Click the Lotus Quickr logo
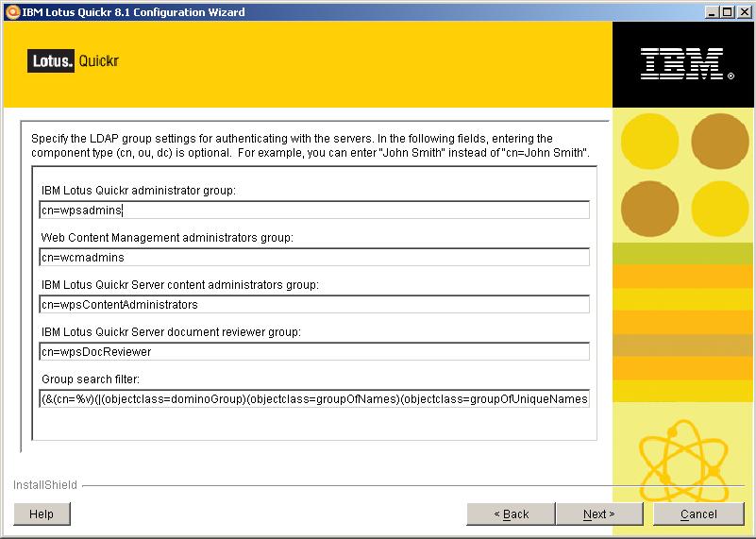The width and height of the screenshot is (756, 539). click(73, 61)
